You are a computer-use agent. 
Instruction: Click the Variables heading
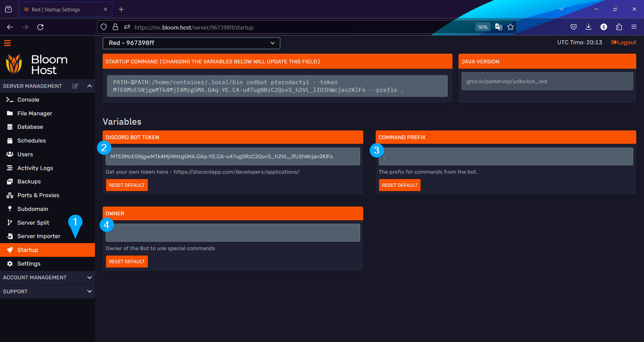[122, 121]
